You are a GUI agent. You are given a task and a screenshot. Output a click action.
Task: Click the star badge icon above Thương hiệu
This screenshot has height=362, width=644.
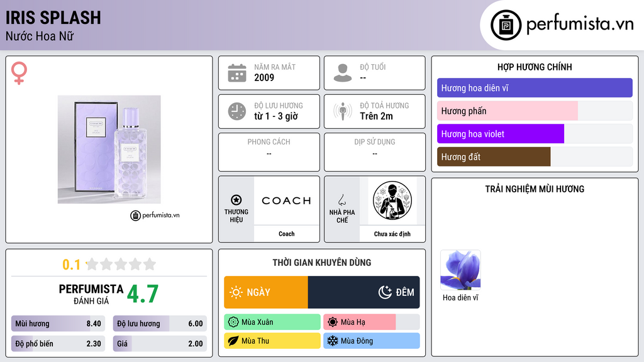(x=236, y=200)
